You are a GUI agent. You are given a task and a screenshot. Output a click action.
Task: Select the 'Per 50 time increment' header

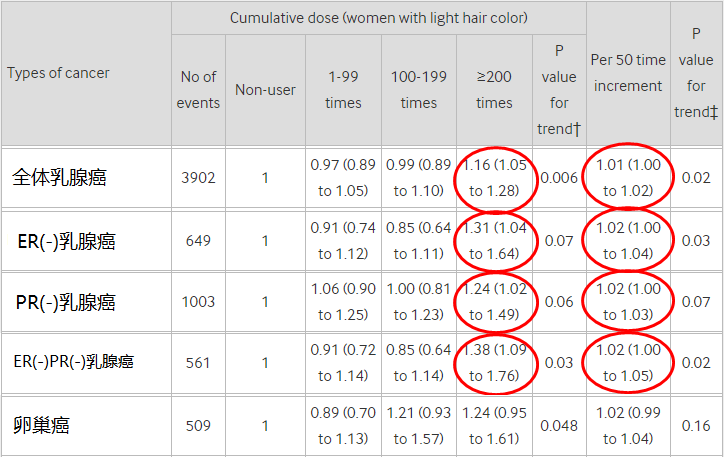pyautogui.click(x=628, y=73)
